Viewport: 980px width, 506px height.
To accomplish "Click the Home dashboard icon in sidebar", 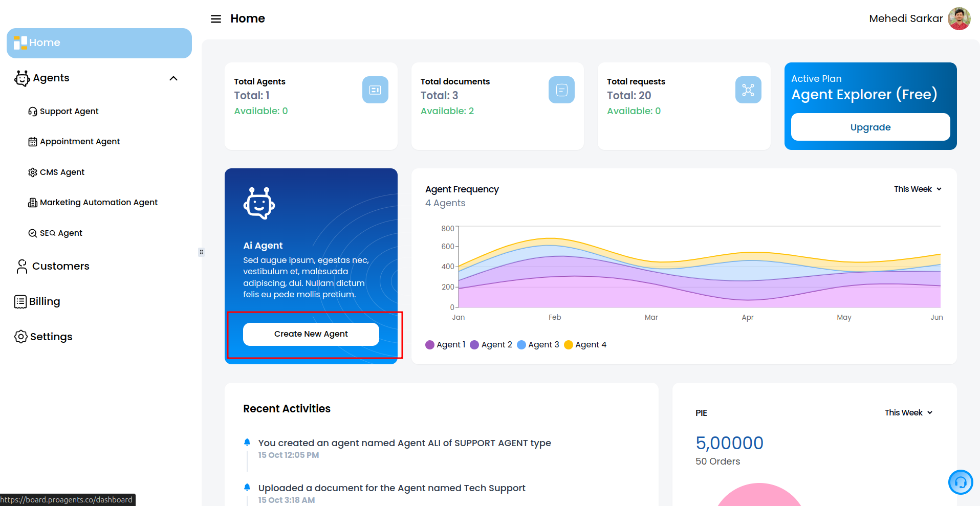I will (x=20, y=43).
